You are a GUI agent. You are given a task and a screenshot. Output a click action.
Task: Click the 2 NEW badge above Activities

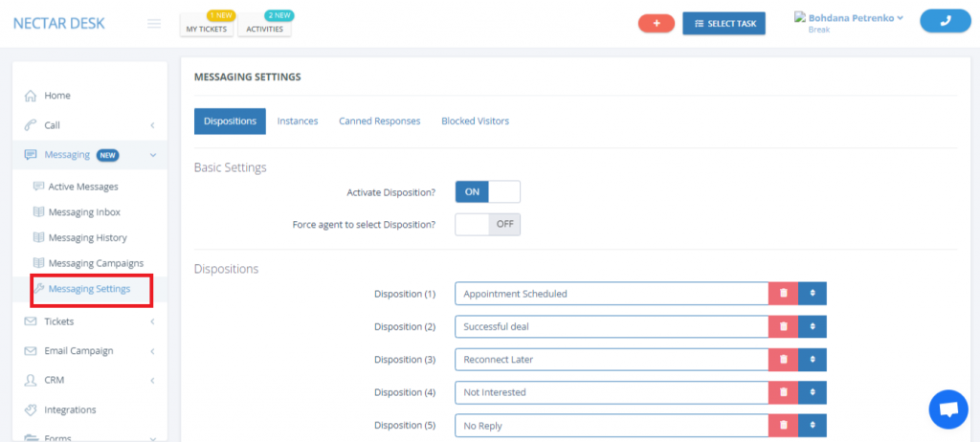pos(279,15)
